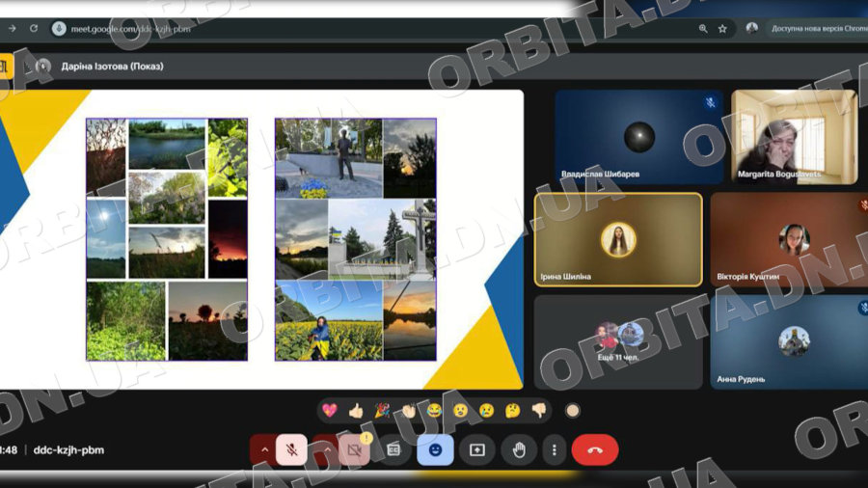The width and height of the screenshot is (868, 488).
Task: Bookmark the page with the star icon
Action: coord(722,29)
